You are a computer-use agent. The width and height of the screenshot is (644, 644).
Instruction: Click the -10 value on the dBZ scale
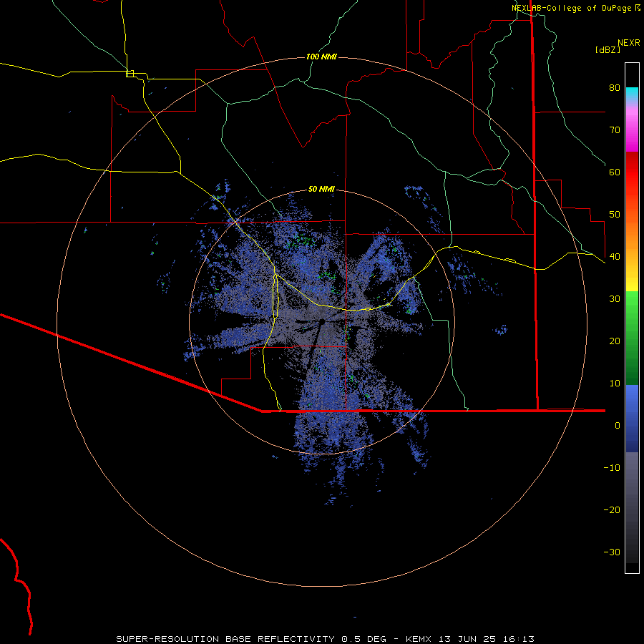612,468
